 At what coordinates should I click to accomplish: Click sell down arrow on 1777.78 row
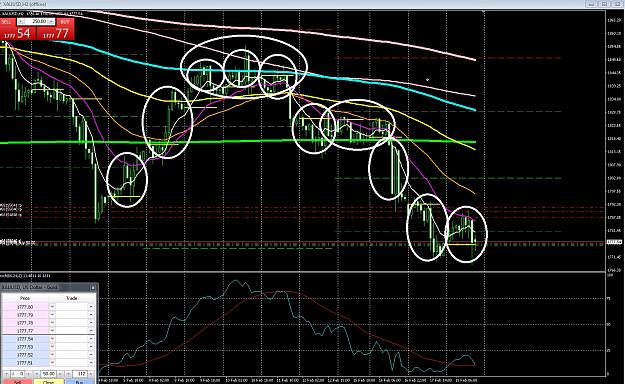(52, 323)
